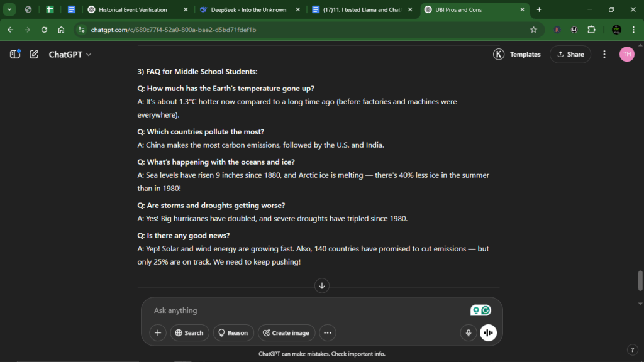Open the Templates button

click(x=517, y=55)
